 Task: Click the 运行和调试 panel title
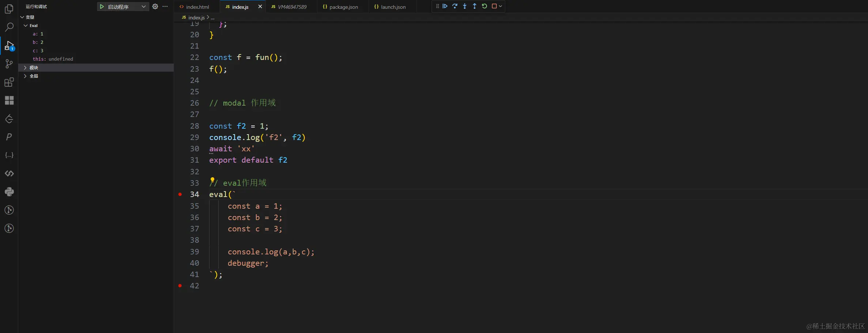[x=36, y=7]
